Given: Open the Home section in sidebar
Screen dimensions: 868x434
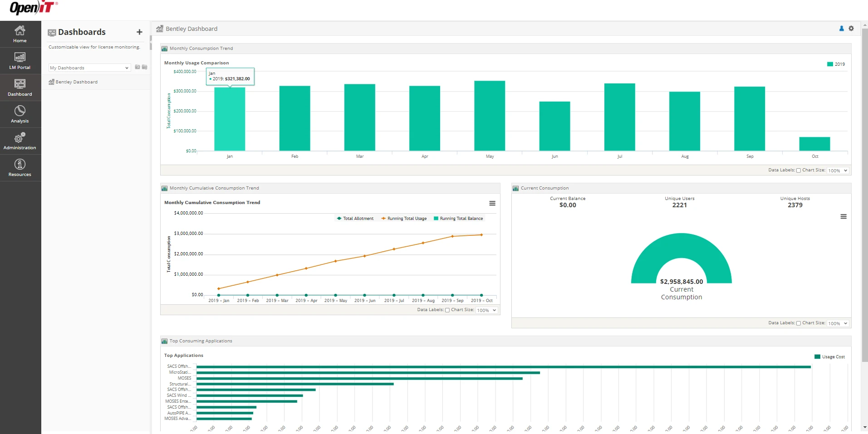Looking at the screenshot, I should tap(20, 34).
